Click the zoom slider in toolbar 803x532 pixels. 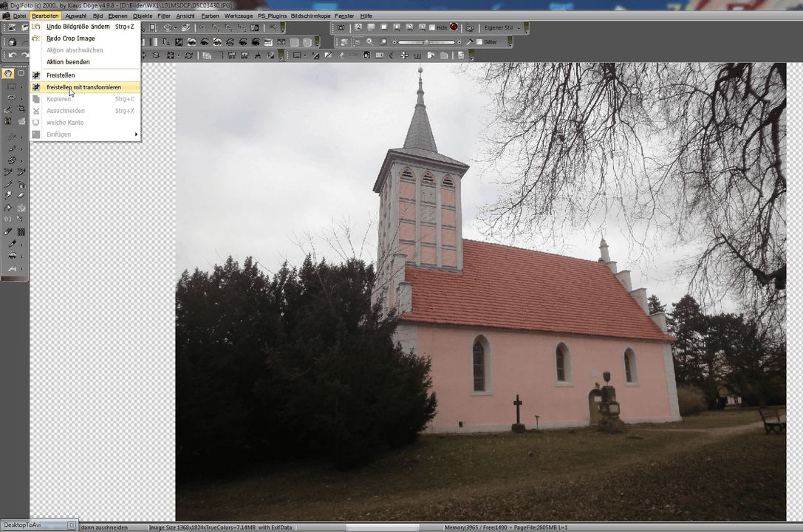pos(426,42)
